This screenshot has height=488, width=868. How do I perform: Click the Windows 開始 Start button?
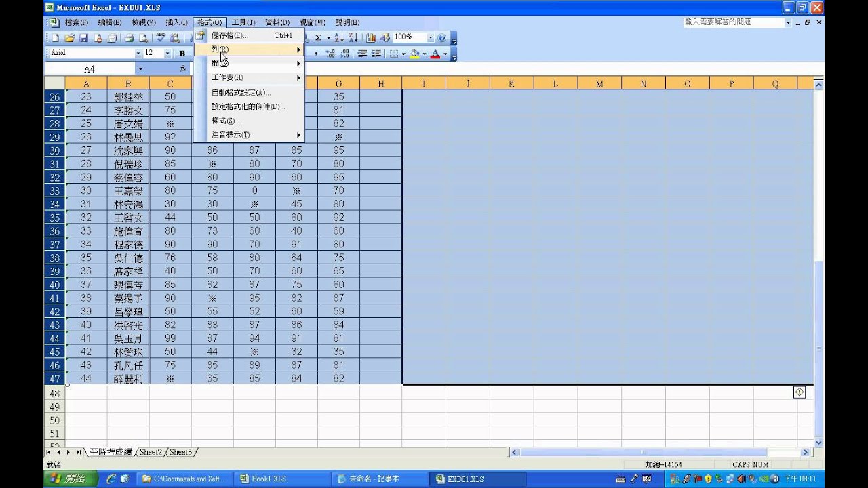pyautogui.click(x=70, y=479)
